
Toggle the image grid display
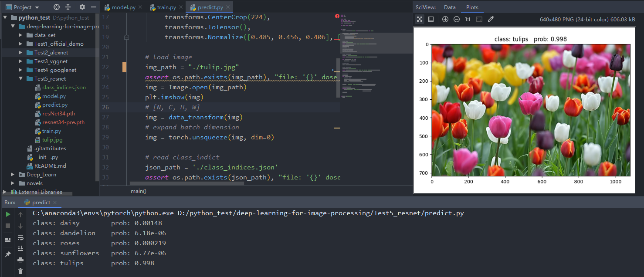431,19
